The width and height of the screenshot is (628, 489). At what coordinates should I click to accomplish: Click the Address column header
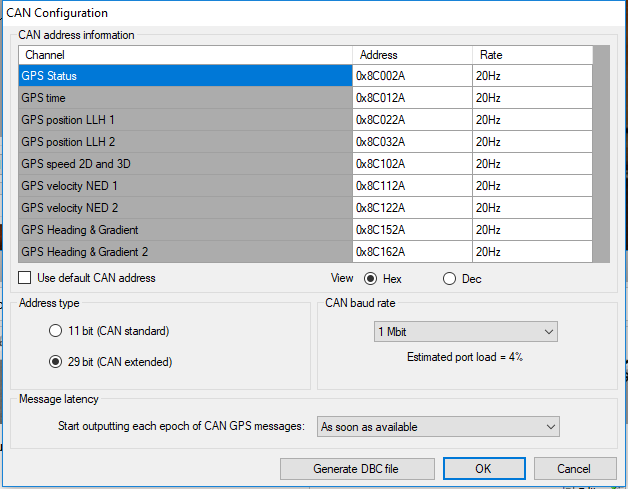point(411,55)
